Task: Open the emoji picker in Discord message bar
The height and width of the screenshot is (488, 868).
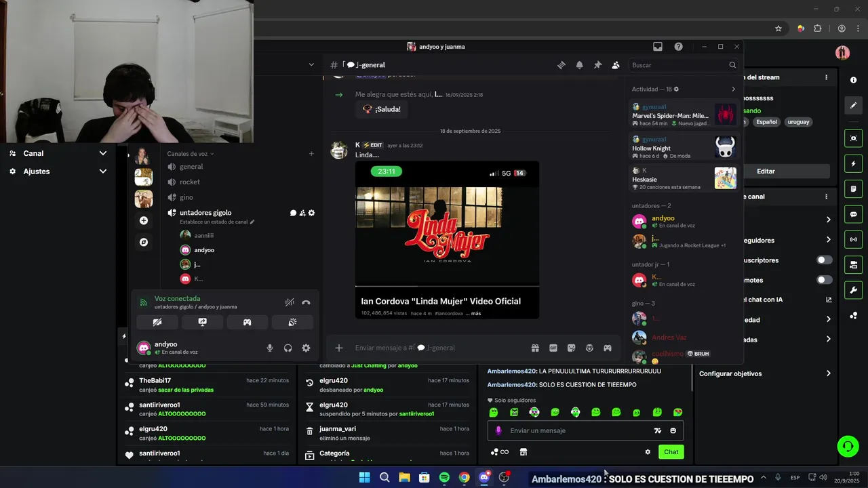Action: [589, 348]
